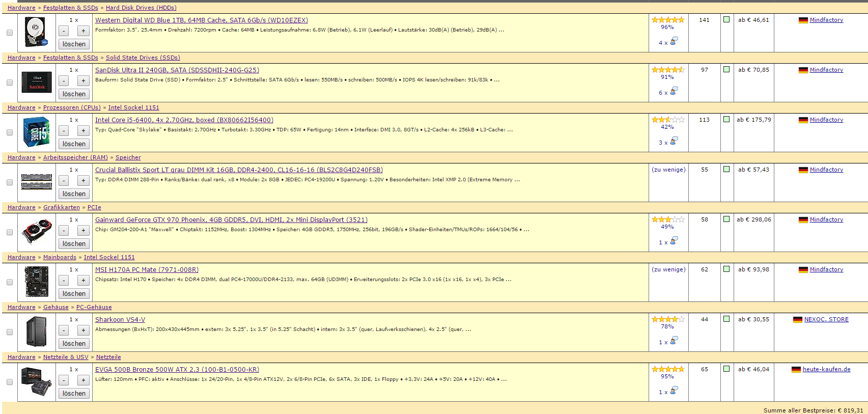868x414 pixels.
Task: Open Arbeitsspeicher (RAM) category
Action: pyautogui.click(x=75, y=157)
